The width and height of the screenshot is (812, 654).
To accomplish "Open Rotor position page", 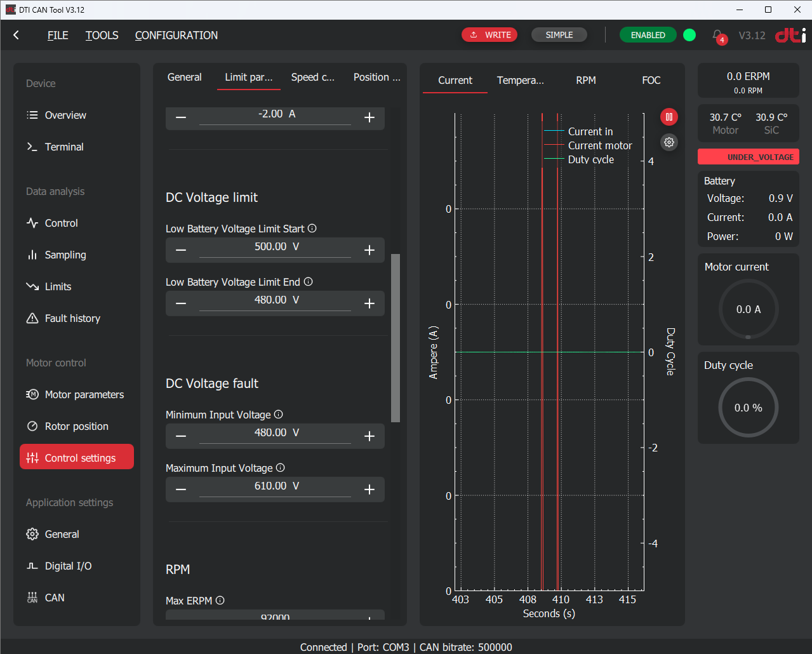I will coord(77,426).
